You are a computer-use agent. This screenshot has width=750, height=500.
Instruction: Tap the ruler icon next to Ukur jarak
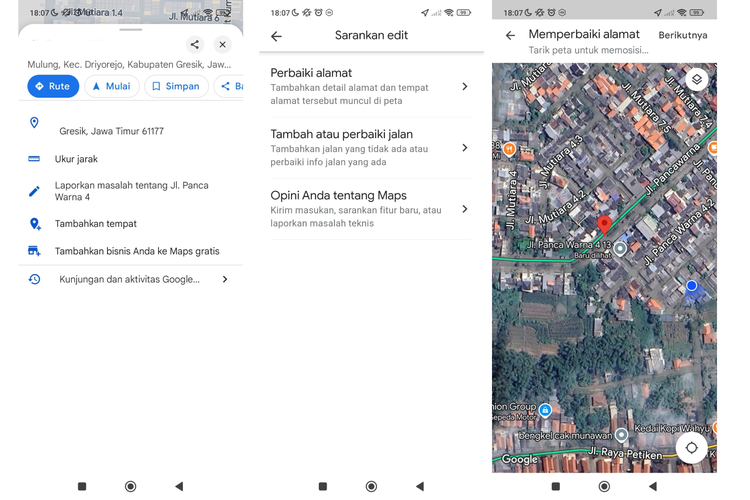[x=34, y=159]
